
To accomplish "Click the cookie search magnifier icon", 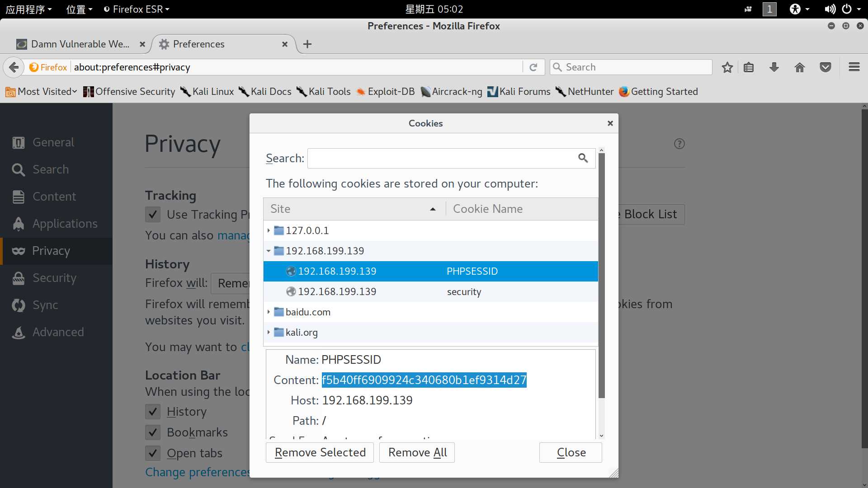I will tap(582, 158).
